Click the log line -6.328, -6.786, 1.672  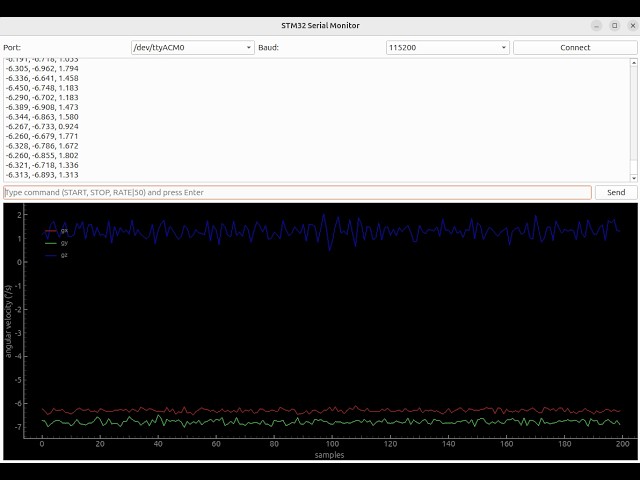[42, 146]
